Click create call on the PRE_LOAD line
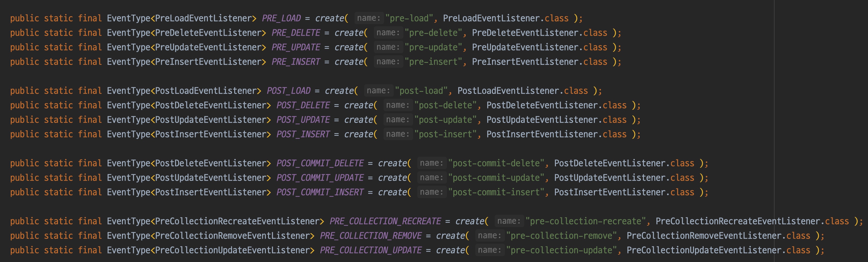 [x=330, y=18]
